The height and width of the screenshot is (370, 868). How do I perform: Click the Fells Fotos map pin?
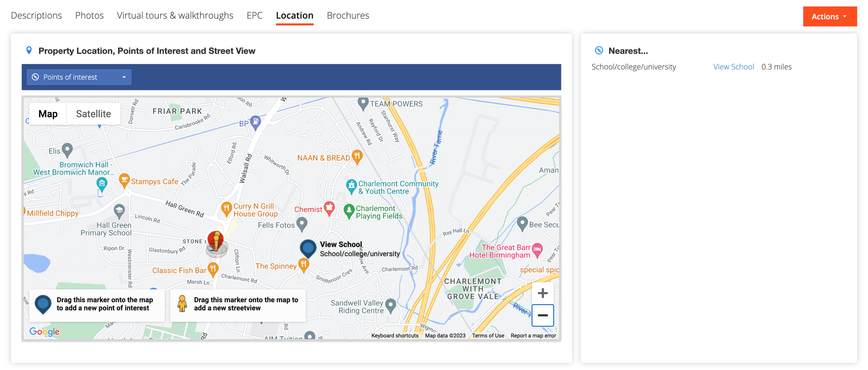pos(302,224)
